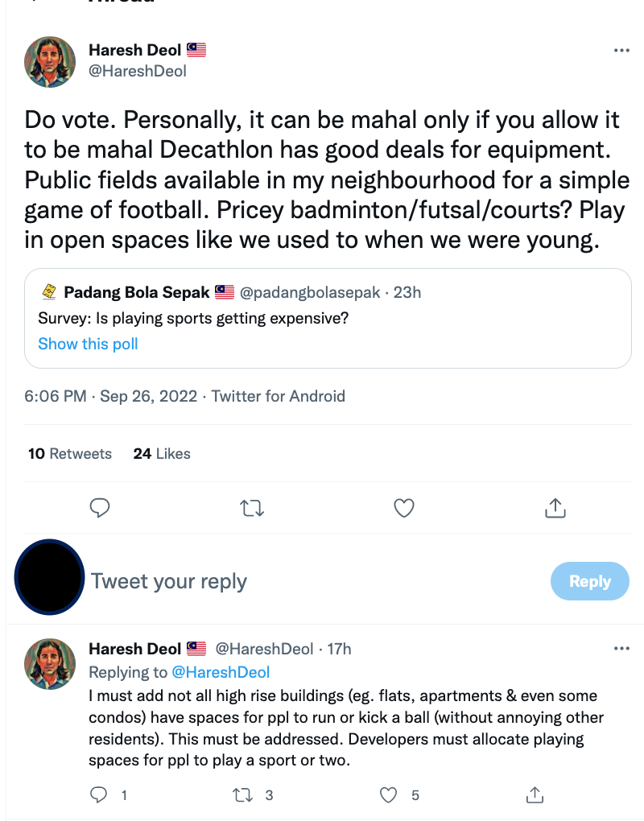The image size is (644, 821).
Task: Share the main tweet via share icon
Action: (555, 508)
